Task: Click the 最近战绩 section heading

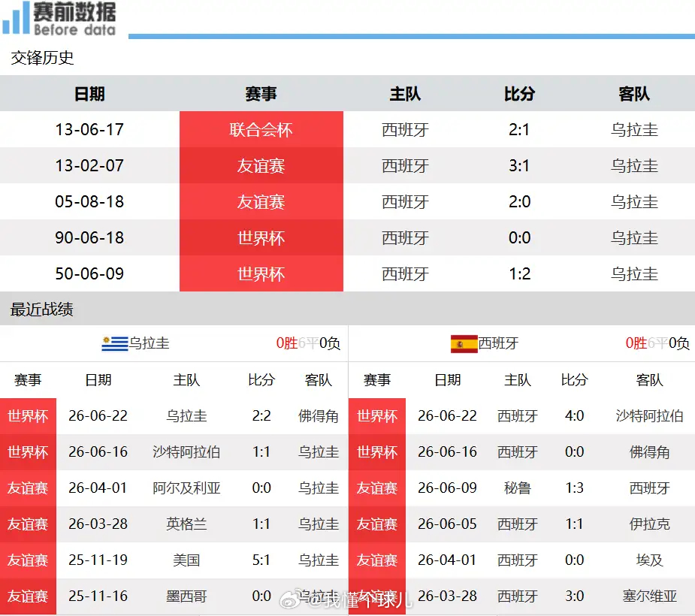Action: [x=41, y=310]
